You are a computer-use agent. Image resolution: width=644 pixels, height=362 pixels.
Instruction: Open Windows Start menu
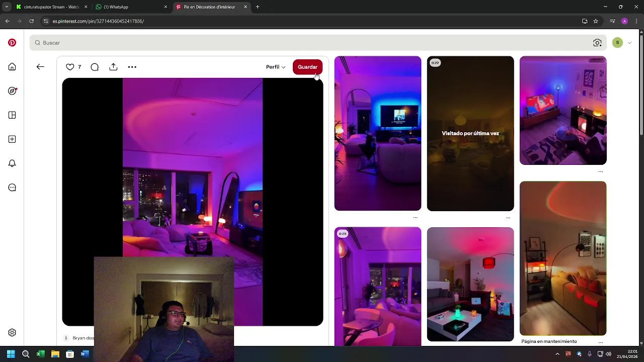[11, 354]
